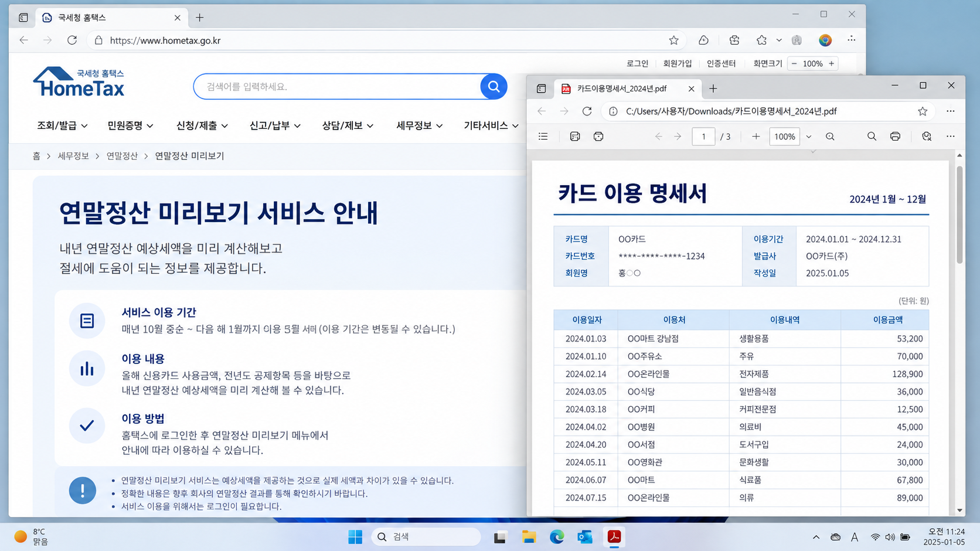Open the HomeTax browser's extensions icon
Viewport: 980px width, 551px height.
point(734,40)
